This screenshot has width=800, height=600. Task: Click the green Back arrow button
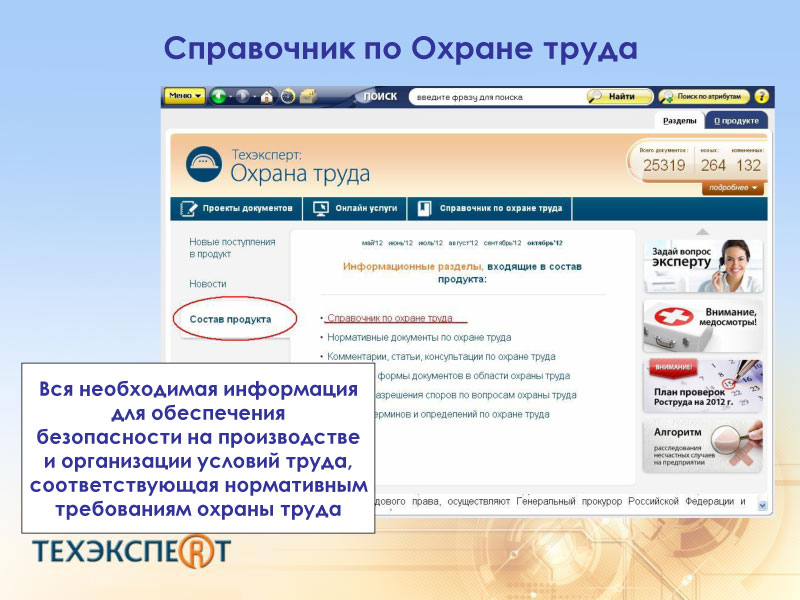pos(219,96)
